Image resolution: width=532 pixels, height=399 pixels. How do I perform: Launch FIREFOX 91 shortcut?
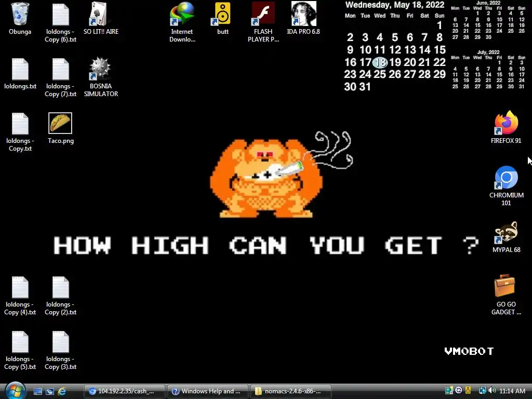(x=506, y=127)
